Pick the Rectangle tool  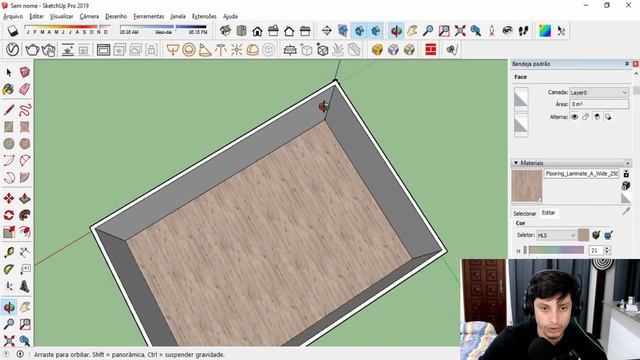click(x=9, y=127)
